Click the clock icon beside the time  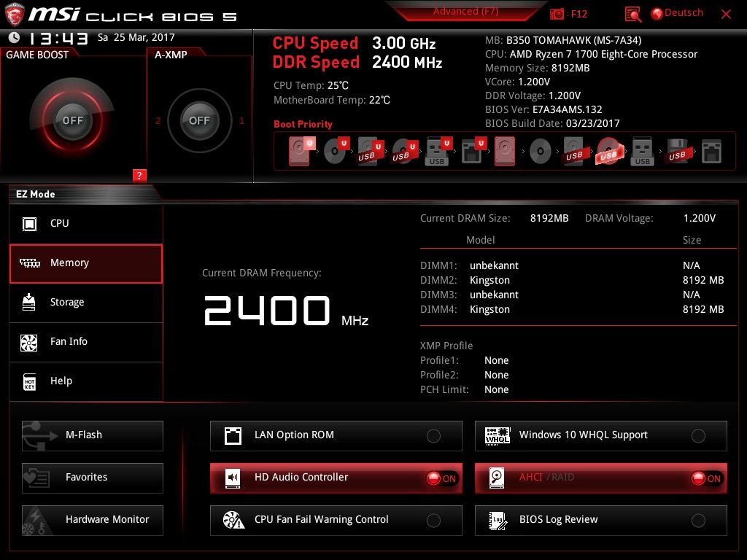coord(15,37)
